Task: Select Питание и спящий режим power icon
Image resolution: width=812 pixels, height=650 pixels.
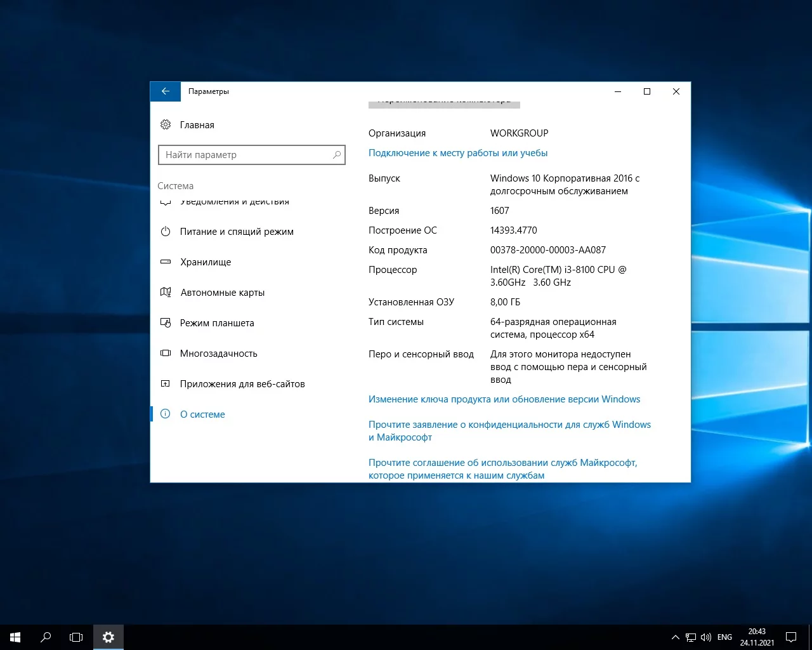Action: coord(166,232)
